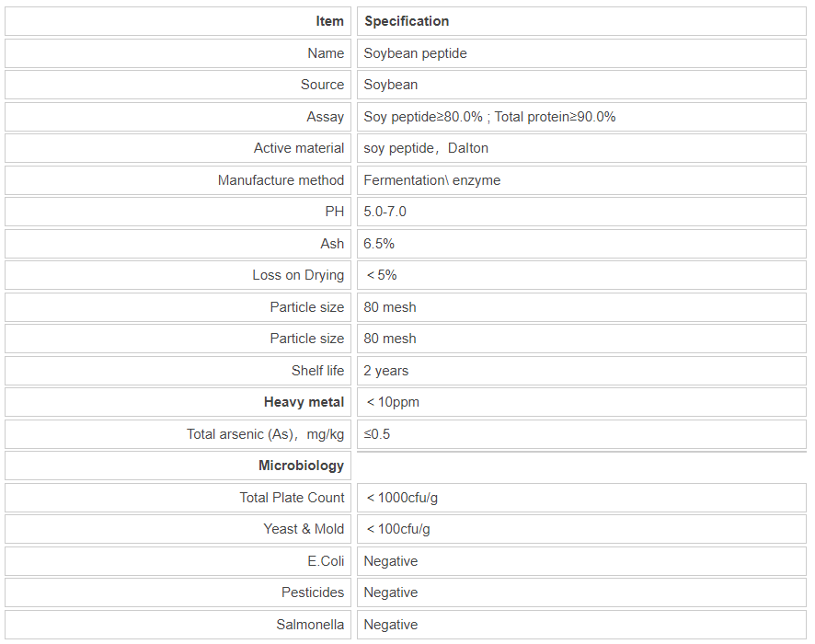Select the "Fermentation\ enzyme" cell
The width and height of the screenshot is (815, 644).
click(x=431, y=180)
